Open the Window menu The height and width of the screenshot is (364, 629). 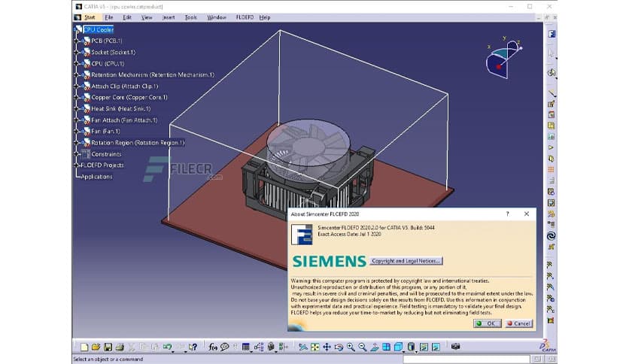(x=217, y=17)
